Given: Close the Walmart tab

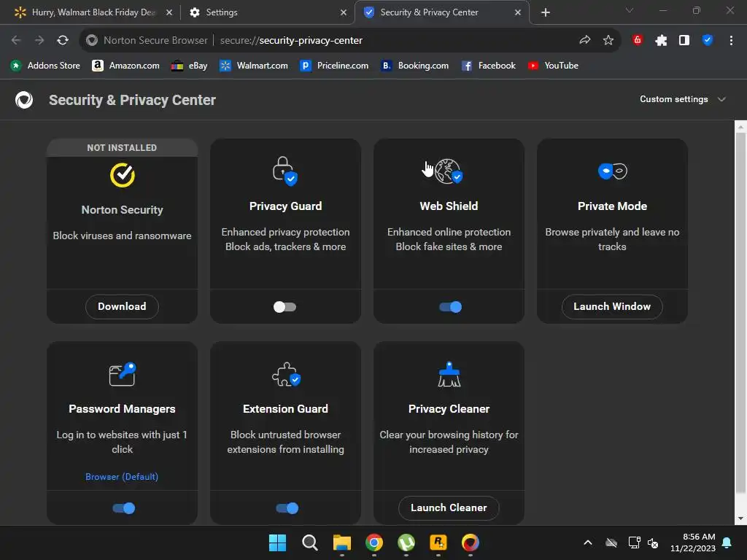Looking at the screenshot, I should (x=169, y=12).
